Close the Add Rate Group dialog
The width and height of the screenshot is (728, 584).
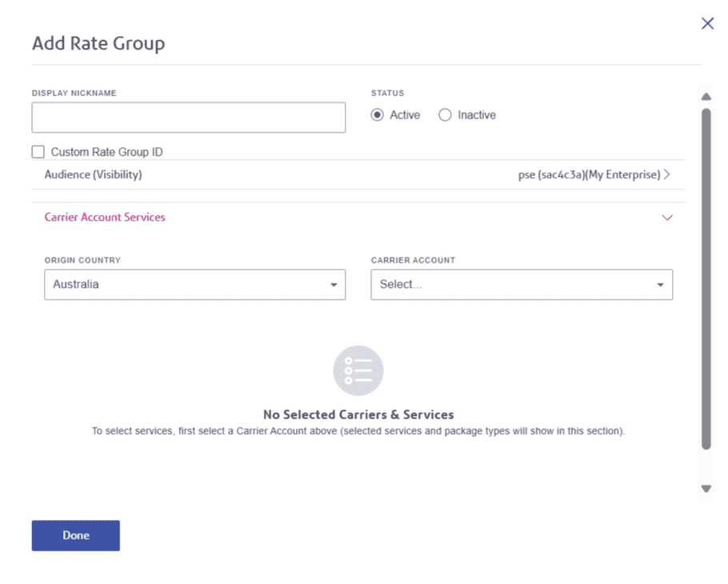point(707,23)
